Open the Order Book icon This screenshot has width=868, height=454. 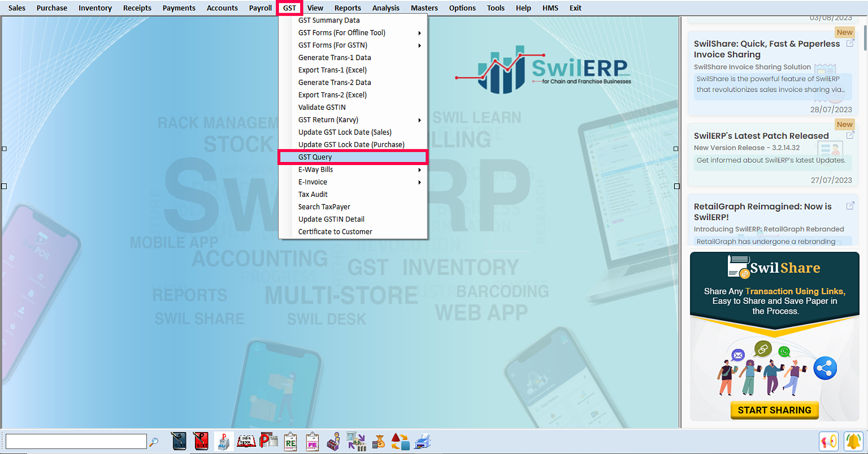click(x=246, y=441)
